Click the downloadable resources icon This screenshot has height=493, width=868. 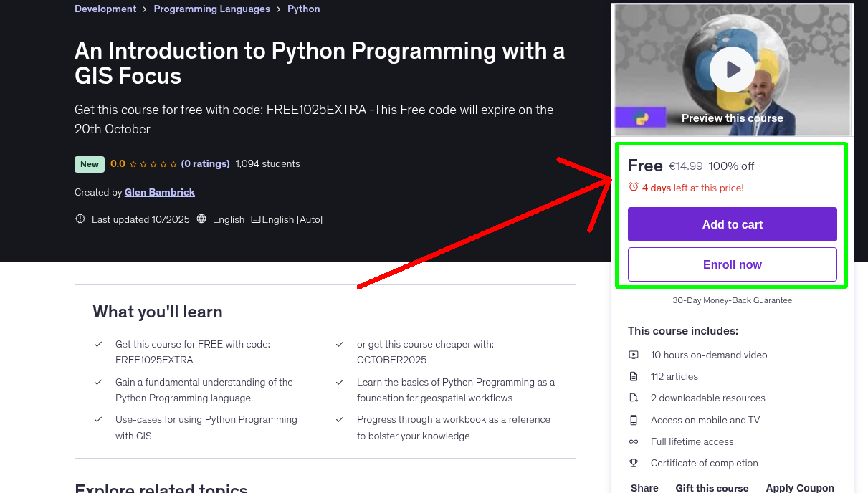[x=634, y=398]
